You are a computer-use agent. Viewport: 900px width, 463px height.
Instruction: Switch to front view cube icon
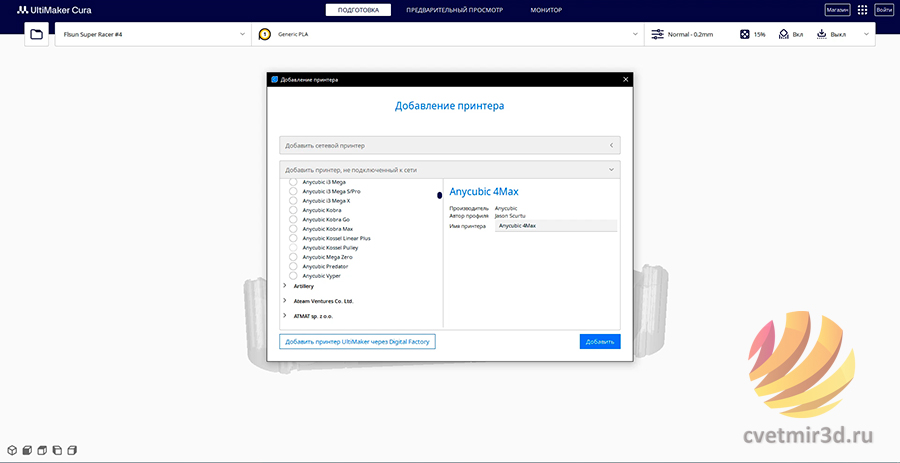26,450
